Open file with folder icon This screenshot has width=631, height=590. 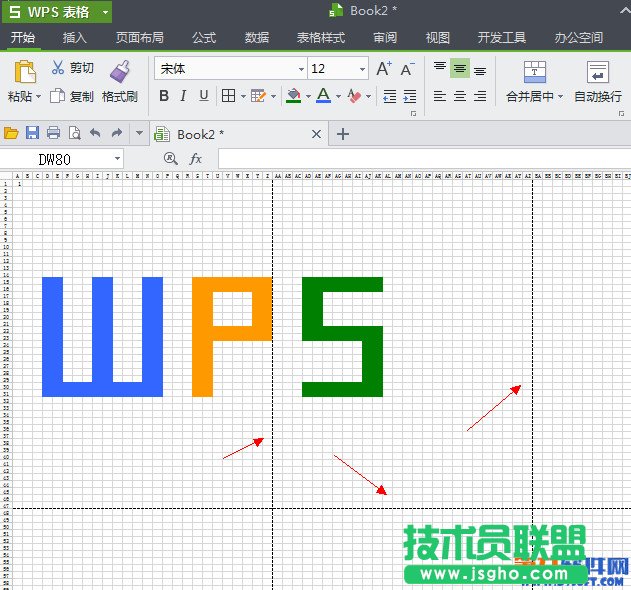coord(11,132)
